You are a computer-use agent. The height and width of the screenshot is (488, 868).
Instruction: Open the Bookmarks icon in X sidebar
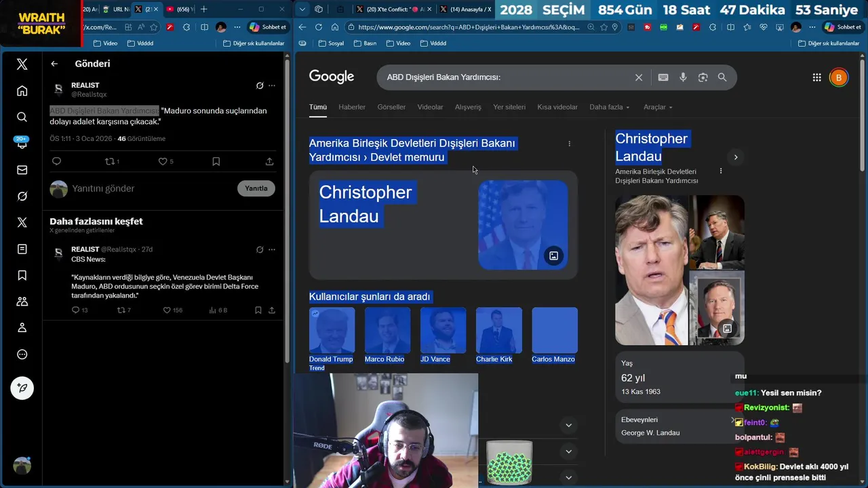coord(22,275)
